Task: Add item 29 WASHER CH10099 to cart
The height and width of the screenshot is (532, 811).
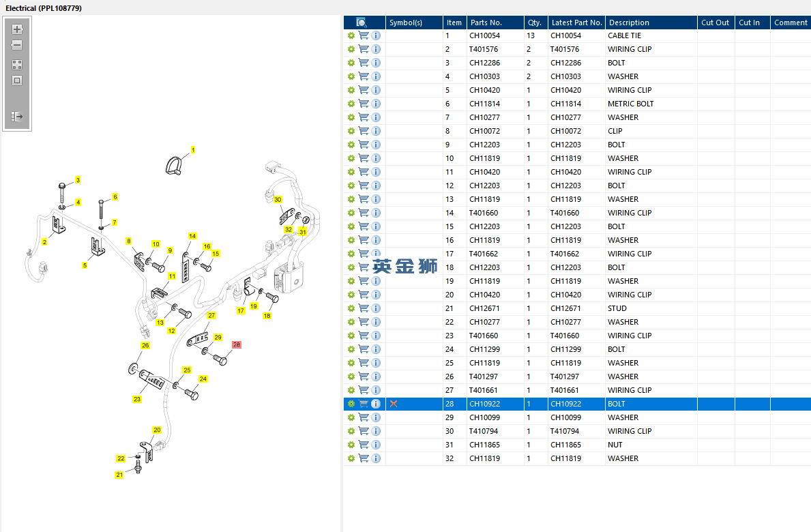Action: pos(364,417)
